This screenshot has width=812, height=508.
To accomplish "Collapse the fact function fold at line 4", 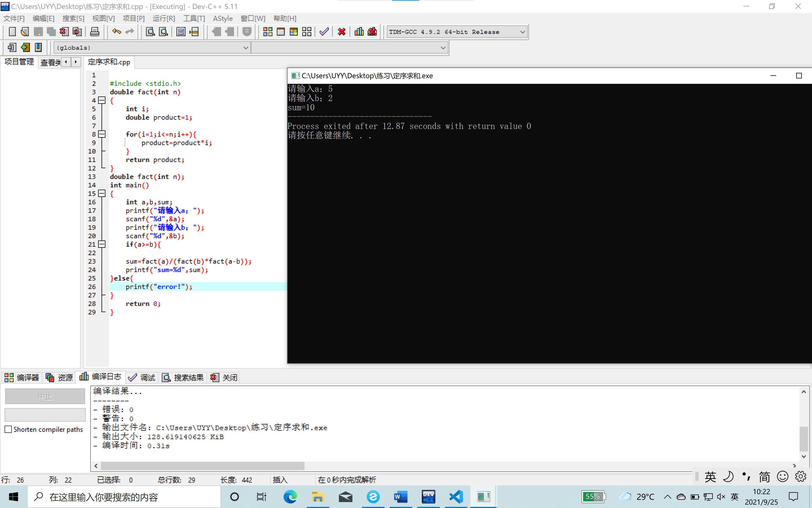I will [102, 100].
